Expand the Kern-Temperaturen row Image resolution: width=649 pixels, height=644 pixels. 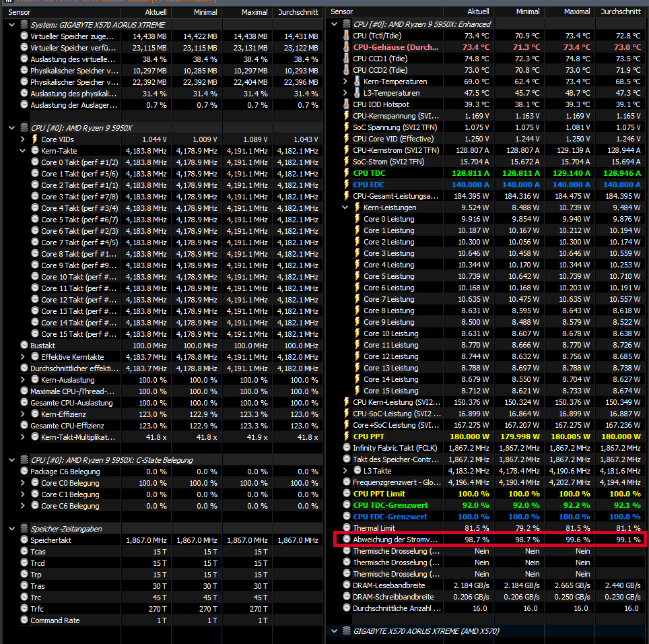tap(345, 82)
